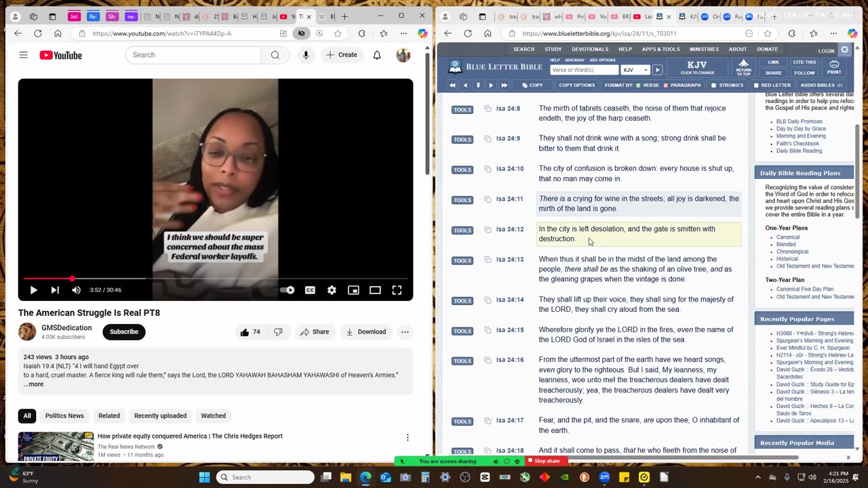Click the DONATE menu item
This screenshot has height=488, width=868.
pyautogui.click(x=768, y=49)
